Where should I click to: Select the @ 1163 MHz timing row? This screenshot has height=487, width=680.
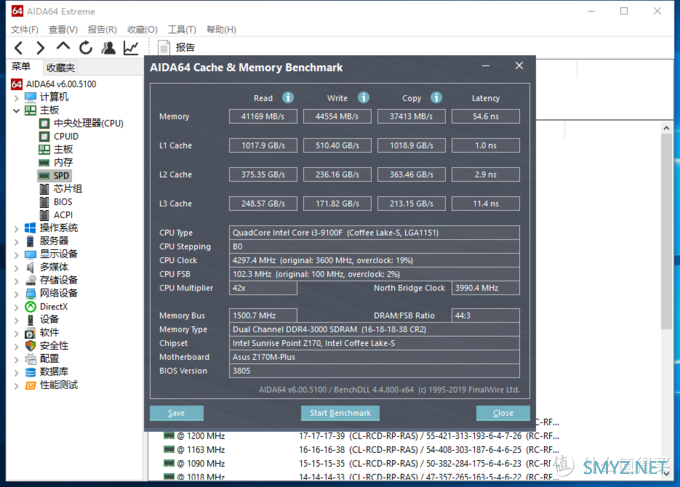[x=362, y=450]
